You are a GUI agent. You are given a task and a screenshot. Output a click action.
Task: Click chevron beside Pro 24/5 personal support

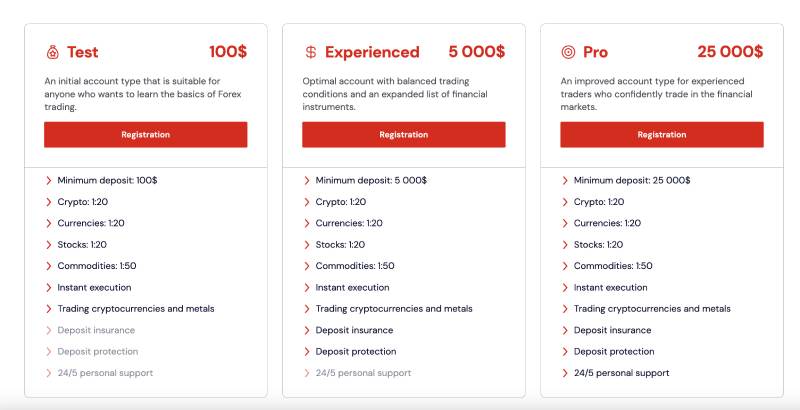tap(565, 373)
